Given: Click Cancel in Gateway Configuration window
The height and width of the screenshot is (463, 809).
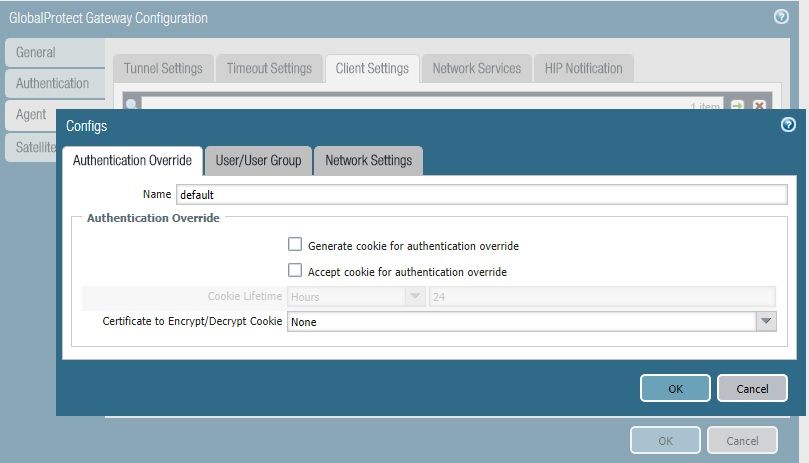Looking at the screenshot, I should 742,440.
